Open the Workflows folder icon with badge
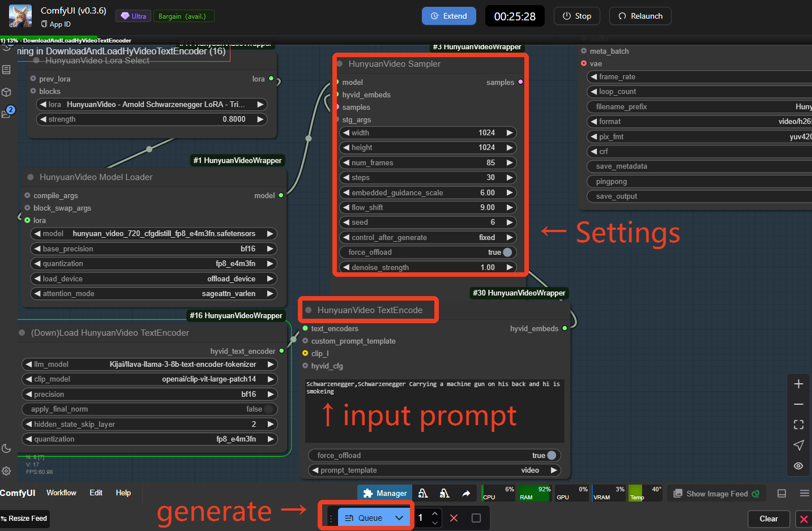 tap(7, 113)
